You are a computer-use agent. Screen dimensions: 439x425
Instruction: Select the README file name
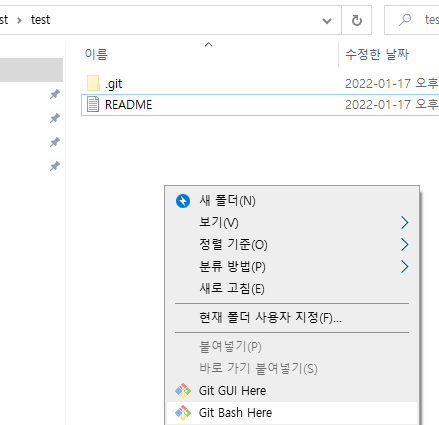tap(129, 105)
